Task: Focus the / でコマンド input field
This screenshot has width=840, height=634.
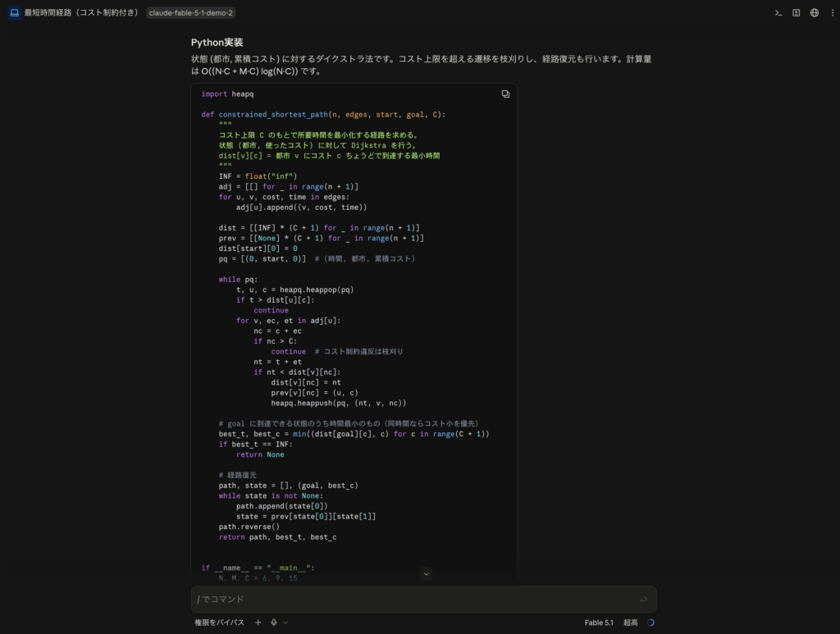Action: click(x=423, y=600)
